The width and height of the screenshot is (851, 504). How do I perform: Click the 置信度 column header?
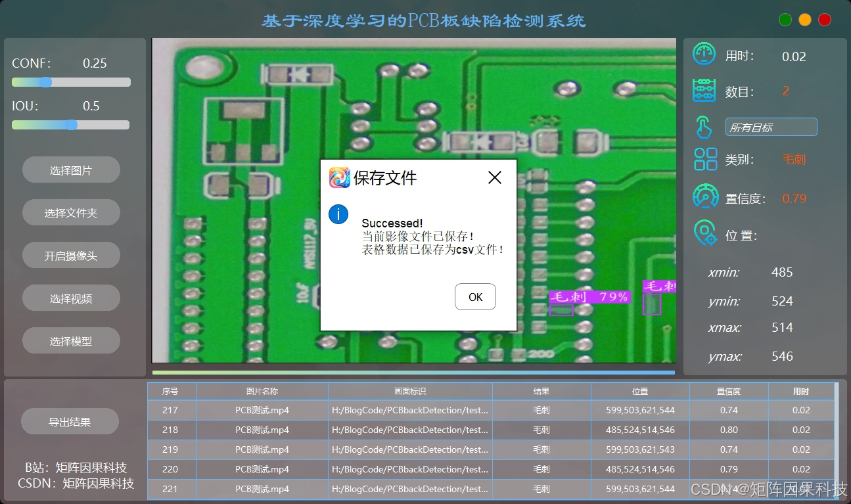point(729,391)
